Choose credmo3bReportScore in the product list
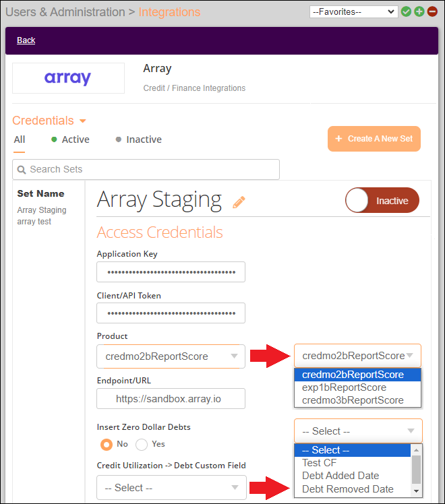Viewport: 445px width, 504px height. coord(357,400)
